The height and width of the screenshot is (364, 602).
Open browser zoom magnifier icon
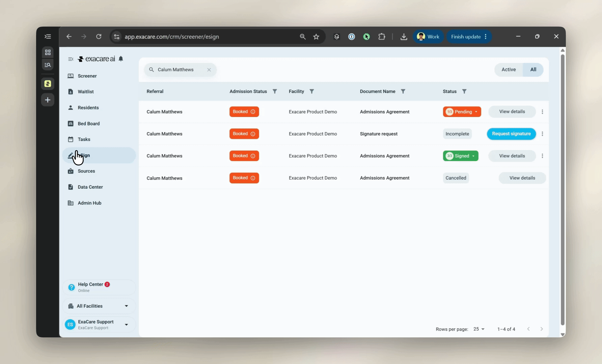[303, 37]
